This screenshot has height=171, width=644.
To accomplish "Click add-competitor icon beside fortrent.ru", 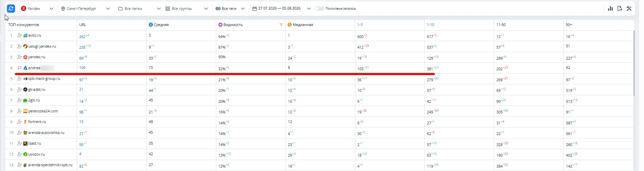I will coord(20,122).
